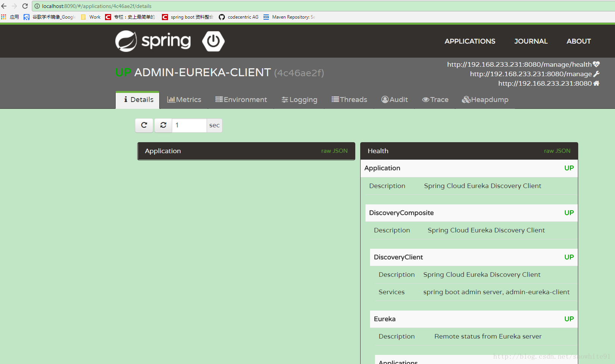Open the Trace tab
Image resolution: width=615 pixels, height=364 pixels.
click(x=435, y=100)
